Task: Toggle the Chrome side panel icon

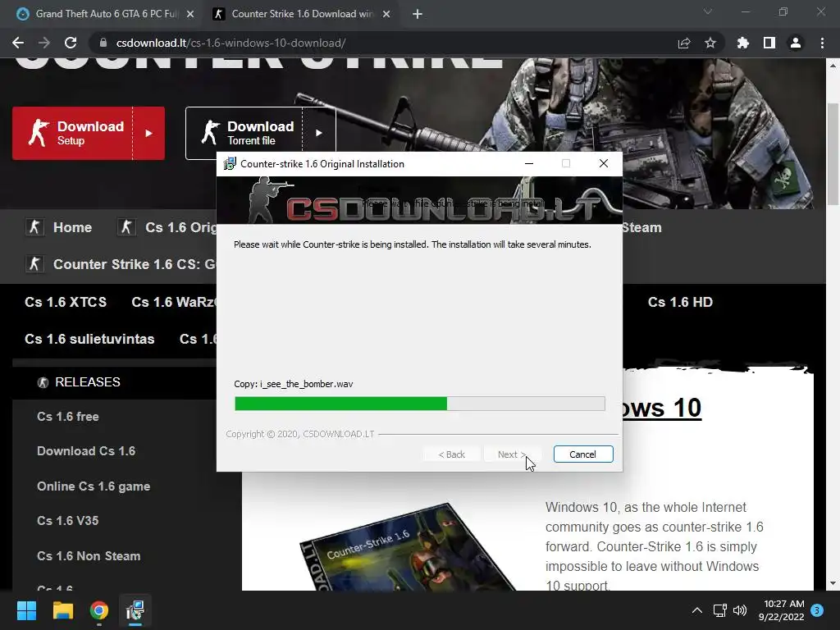Action: click(769, 43)
